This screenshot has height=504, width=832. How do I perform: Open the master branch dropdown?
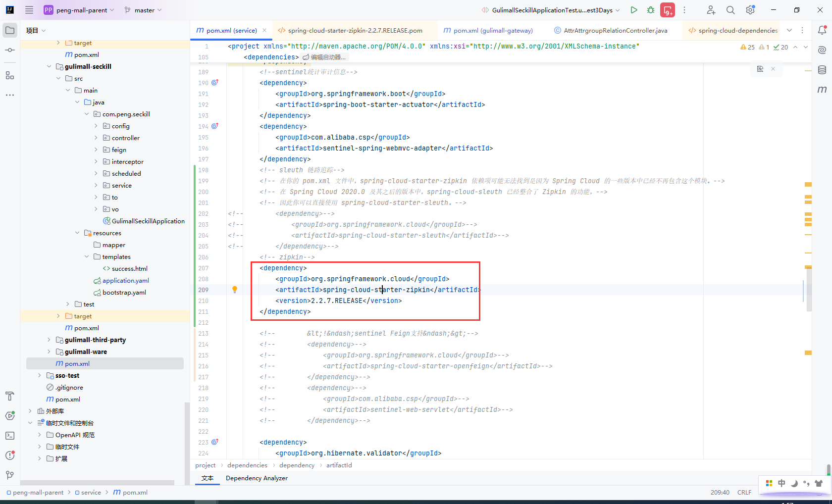pyautogui.click(x=143, y=10)
